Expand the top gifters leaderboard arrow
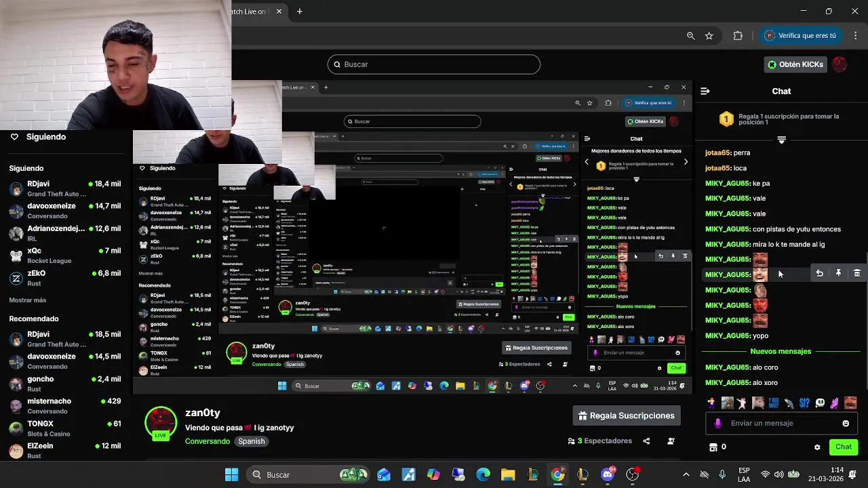This screenshot has height=488, width=868. [781, 140]
